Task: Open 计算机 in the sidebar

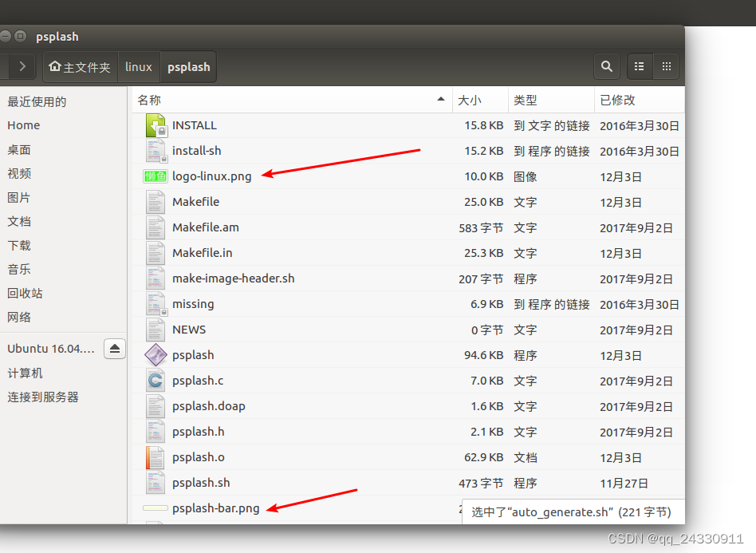Action: click(x=25, y=373)
